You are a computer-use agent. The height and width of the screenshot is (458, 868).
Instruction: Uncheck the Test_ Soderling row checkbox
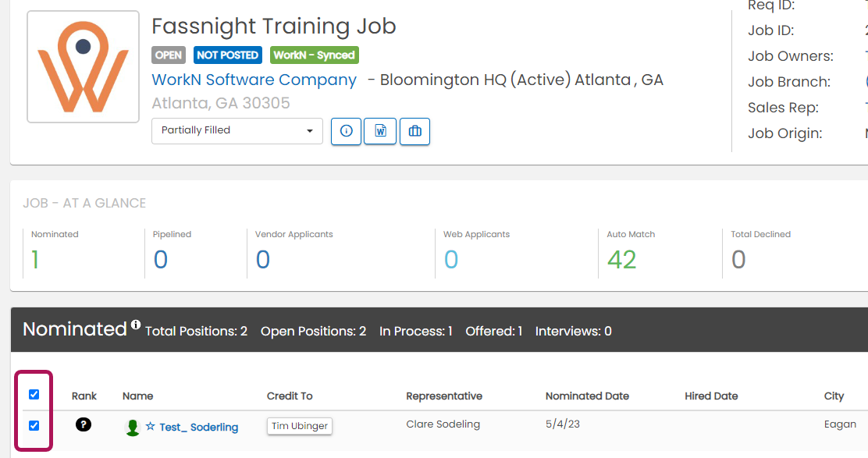click(34, 425)
